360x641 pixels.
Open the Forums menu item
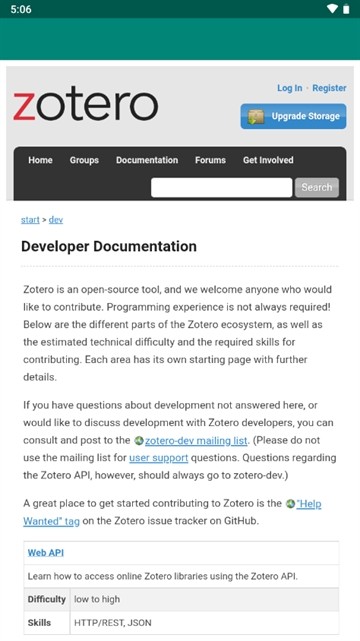pyautogui.click(x=210, y=160)
